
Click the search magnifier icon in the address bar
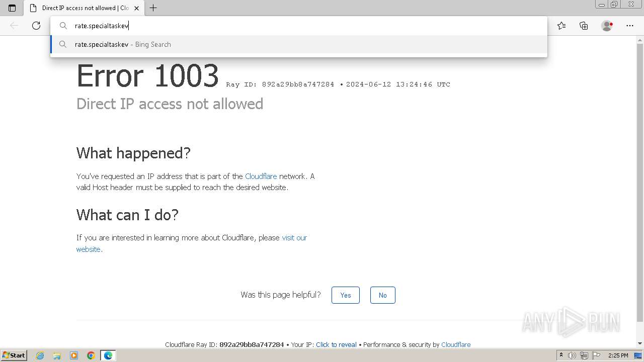(63, 26)
